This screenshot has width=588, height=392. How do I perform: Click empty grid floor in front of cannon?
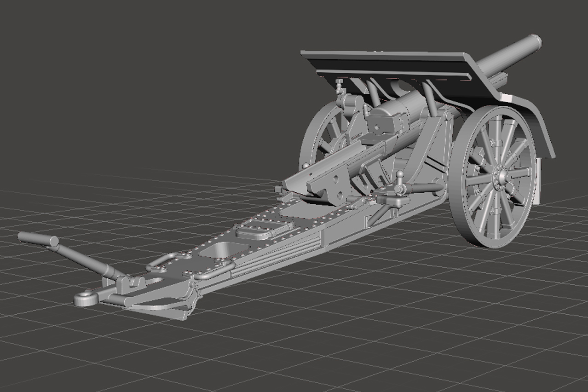(322, 331)
